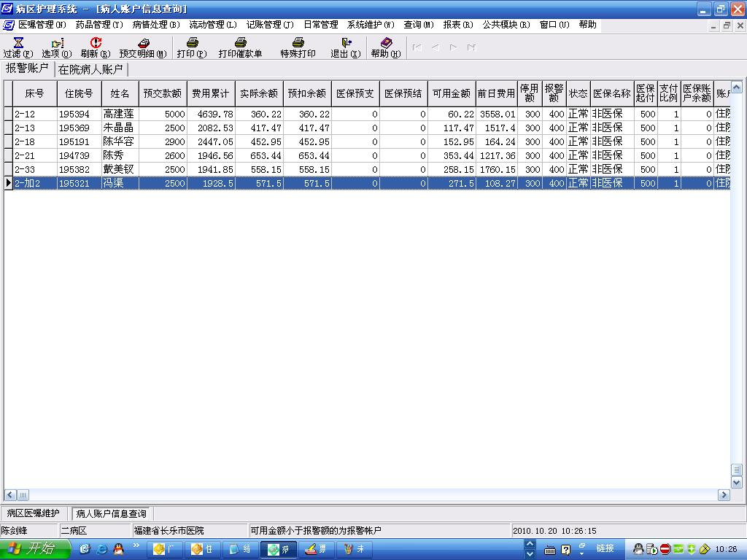The width and height of the screenshot is (747, 560).
Task: Switch to 病人账户信息查询 window tab
Action: point(112,514)
